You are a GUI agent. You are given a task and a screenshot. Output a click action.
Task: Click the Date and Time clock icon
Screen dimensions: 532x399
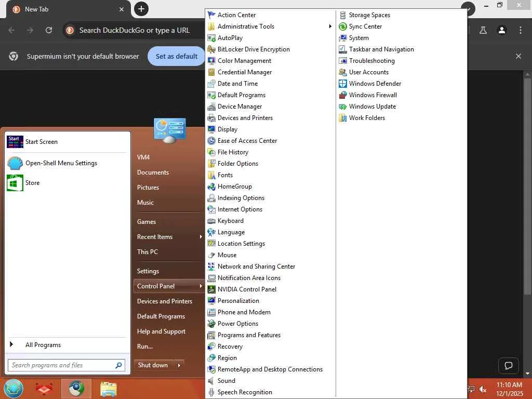[x=211, y=84]
